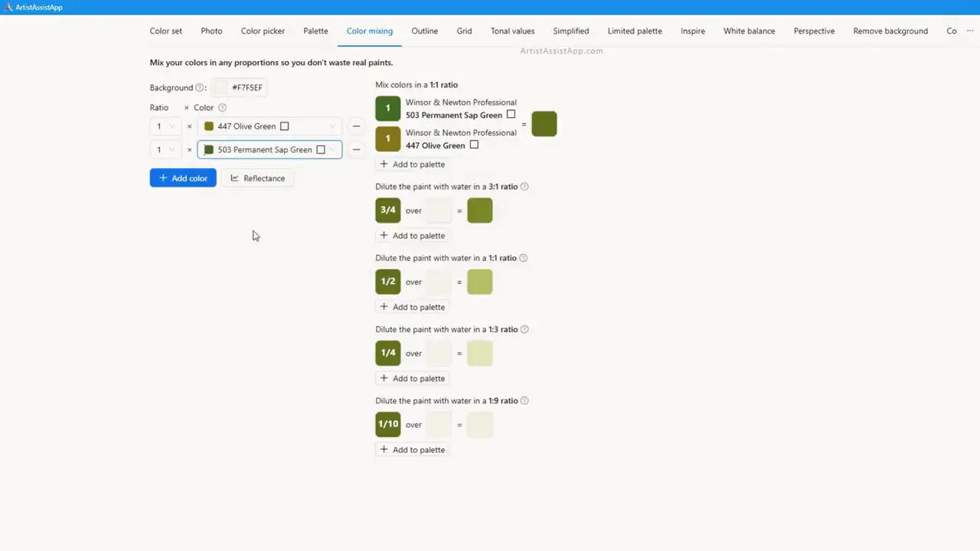Open the Limited palette tab
This screenshot has height=551, width=980.
tap(634, 31)
